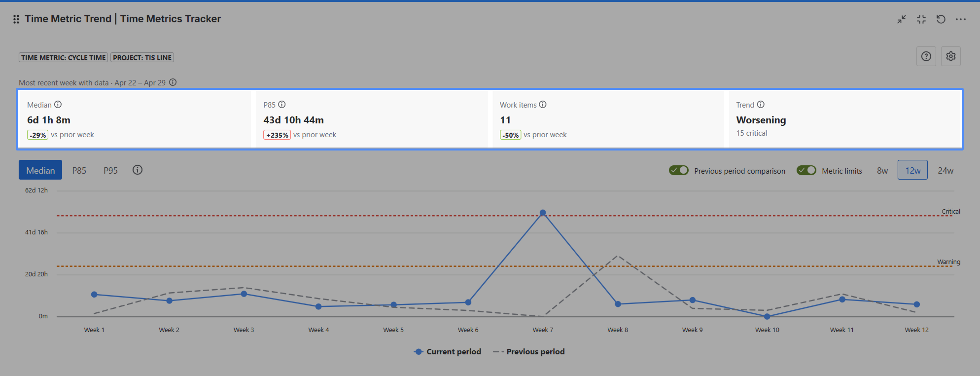Image resolution: width=980 pixels, height=376 pixels.
Task: Click info icon next to P95 tab
Action: coord(138,170)
